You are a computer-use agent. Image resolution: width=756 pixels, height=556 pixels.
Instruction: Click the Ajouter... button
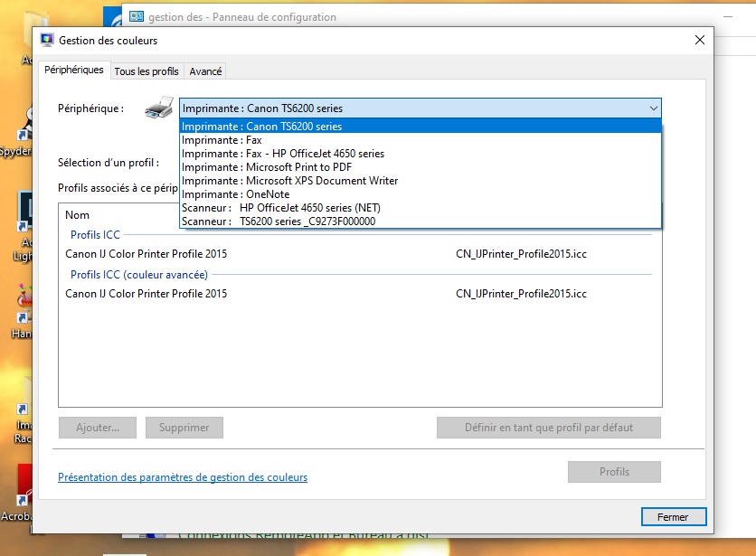(x=98, y=428)
